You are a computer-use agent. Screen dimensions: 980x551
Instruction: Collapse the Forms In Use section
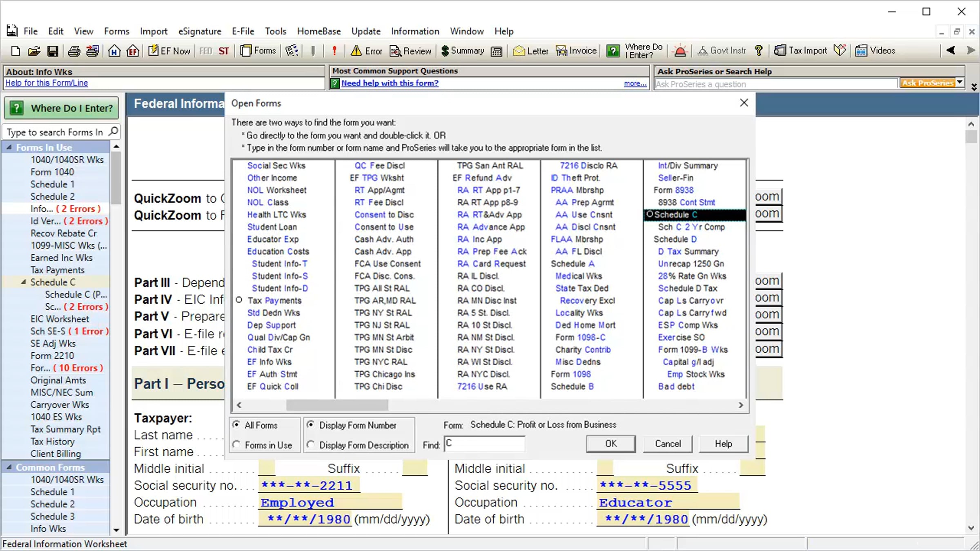9,147
